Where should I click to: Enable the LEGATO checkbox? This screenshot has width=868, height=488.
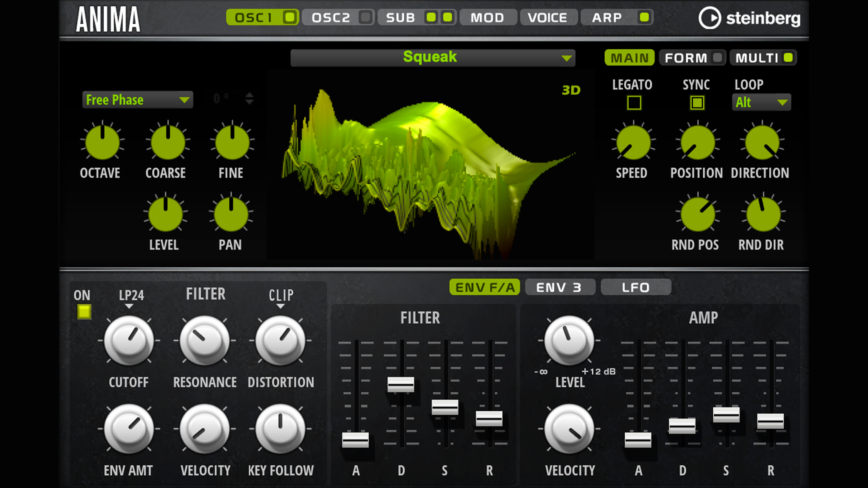tap(634, 103)
